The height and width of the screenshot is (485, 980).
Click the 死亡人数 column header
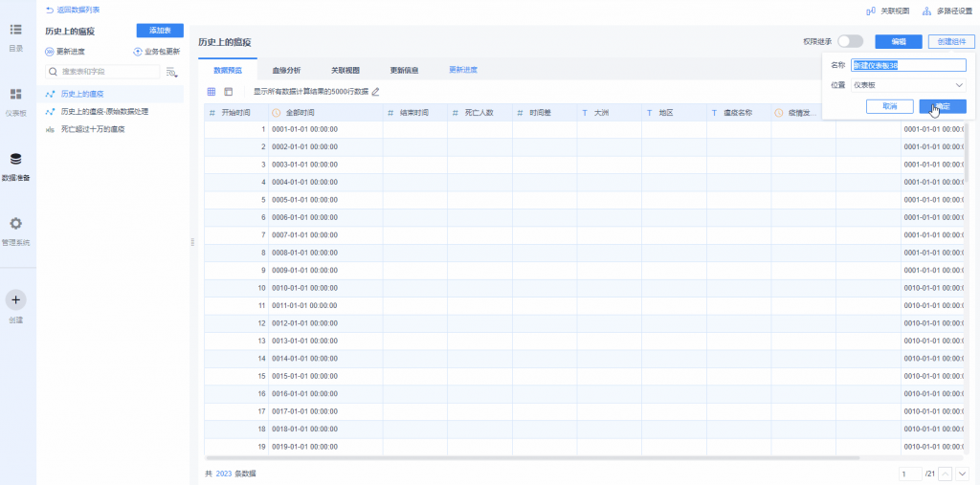tap(479, 113)
